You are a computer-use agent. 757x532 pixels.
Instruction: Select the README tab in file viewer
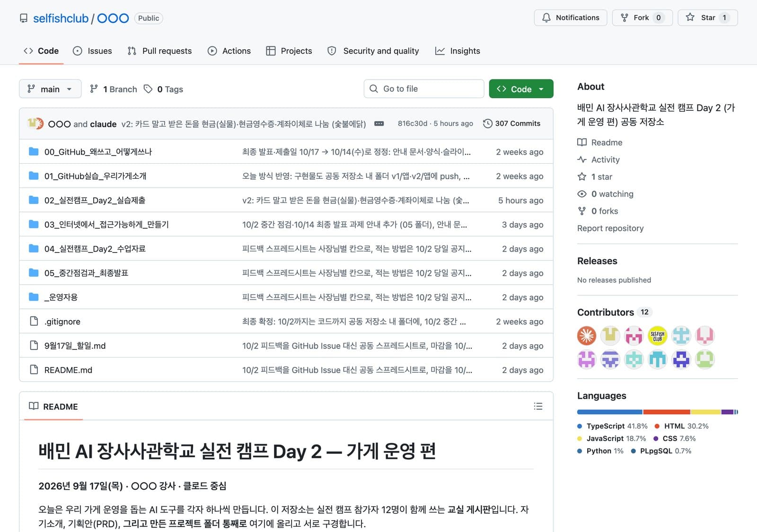[x=53, y=406]
